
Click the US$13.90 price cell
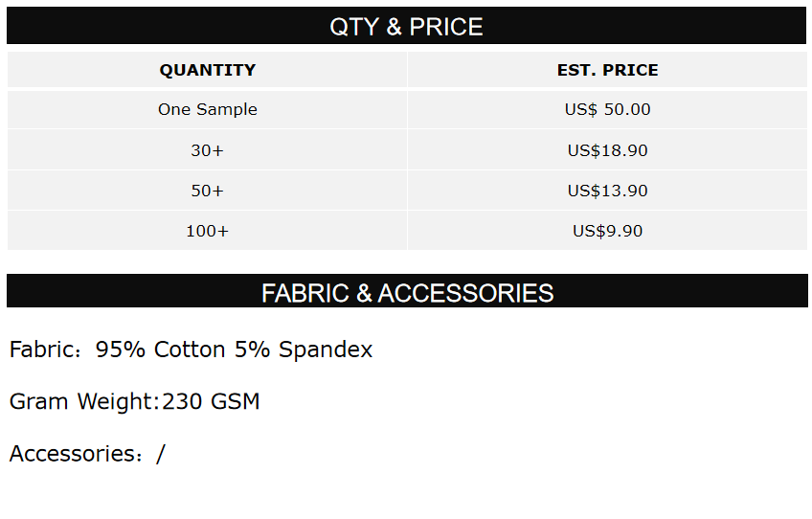[607, 191]
